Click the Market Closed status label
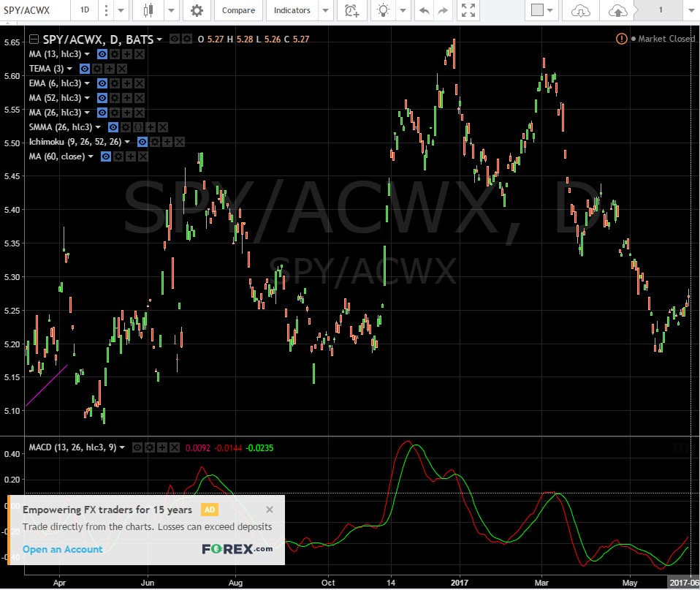700x590 pixels. pyautogui.click(x=666, y=39)
